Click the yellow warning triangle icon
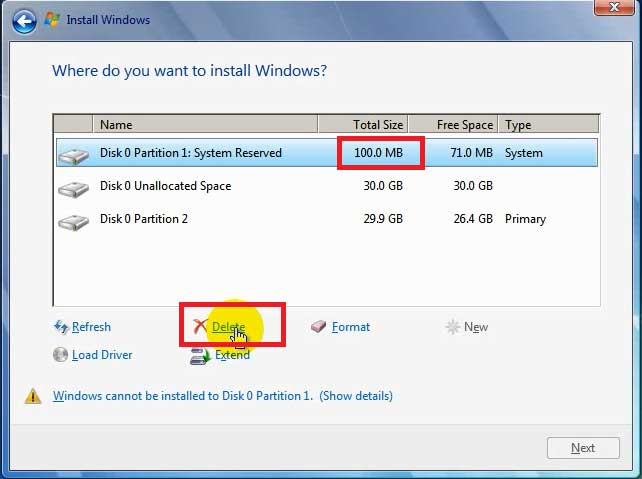The width and height of the screenshot is (642, 479). click(x=33, y=396)
